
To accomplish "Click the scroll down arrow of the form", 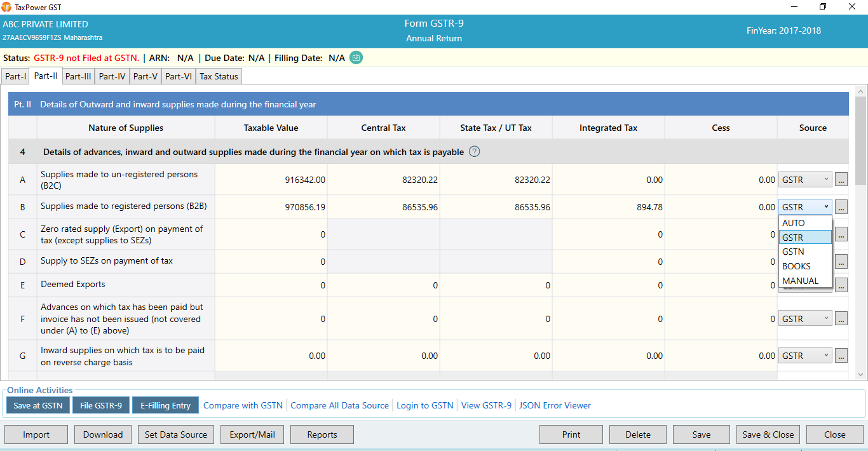I will (861, 375).
